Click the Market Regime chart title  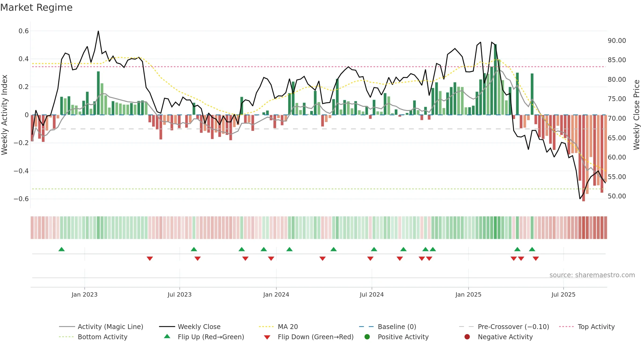[36, 8]
